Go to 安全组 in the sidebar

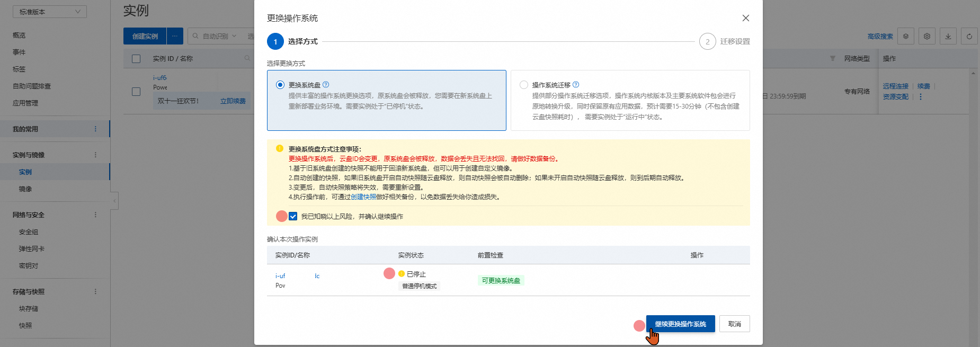pyautogui.click(x=29, y=232)
